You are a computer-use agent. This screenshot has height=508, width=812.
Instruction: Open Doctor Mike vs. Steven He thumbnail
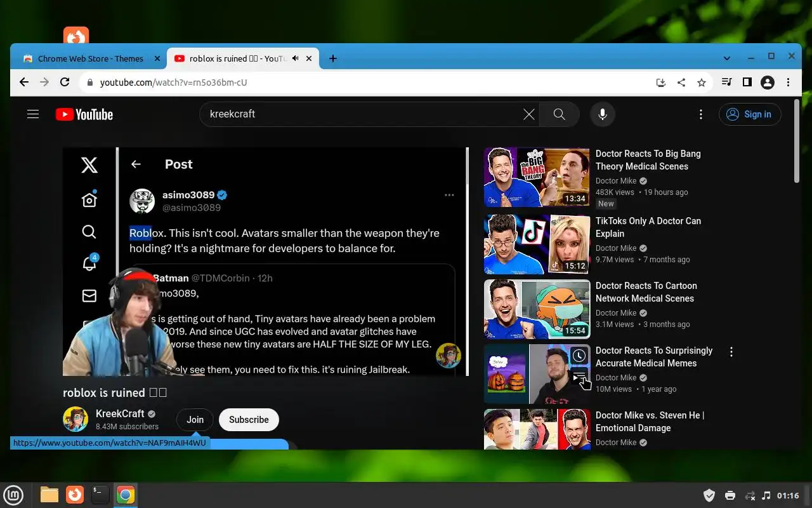coord(537,429)
